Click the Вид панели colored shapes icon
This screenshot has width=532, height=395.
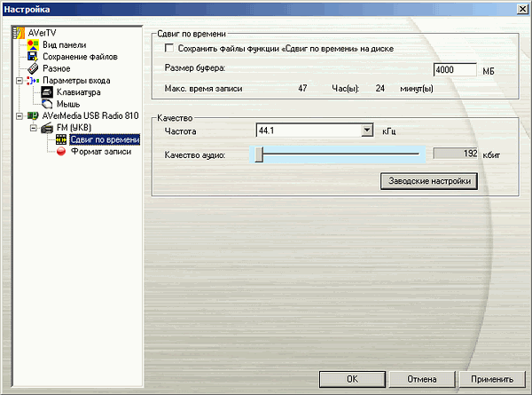[x=33, y=45]
